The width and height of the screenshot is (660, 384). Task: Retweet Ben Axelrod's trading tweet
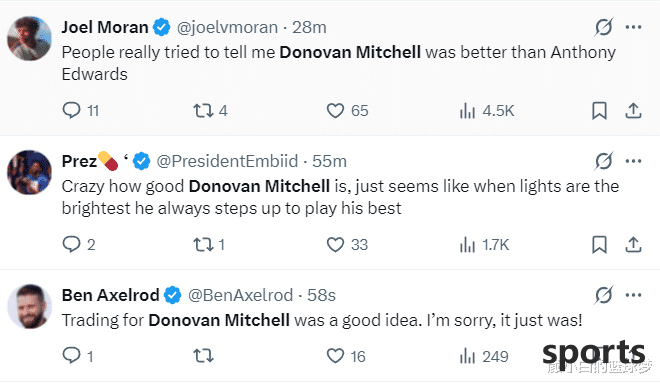click(x=203, y=356)
